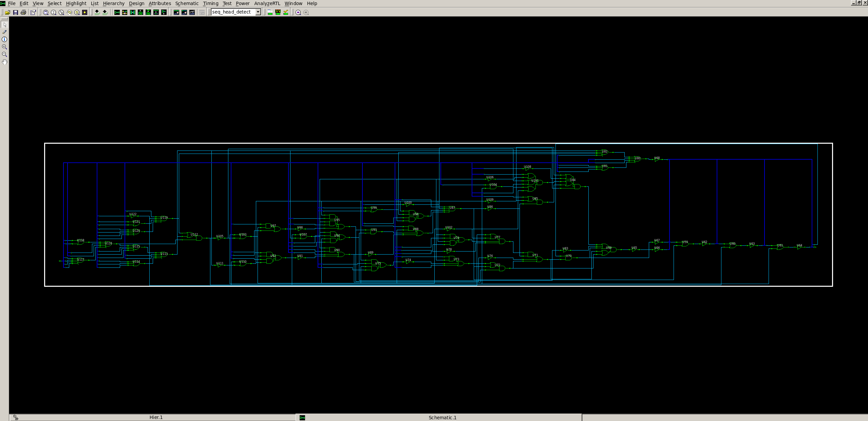Click the U119 gate in schematic

[x=164, y=219]
